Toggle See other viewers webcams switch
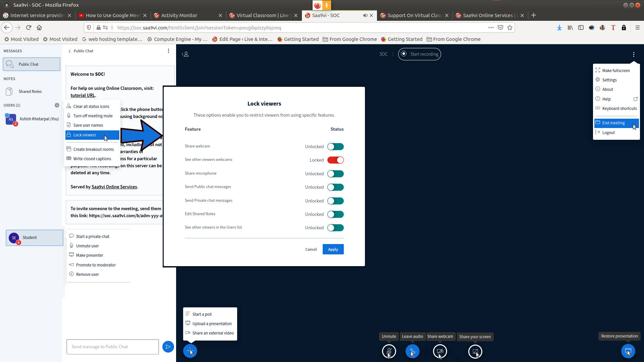 335,160
